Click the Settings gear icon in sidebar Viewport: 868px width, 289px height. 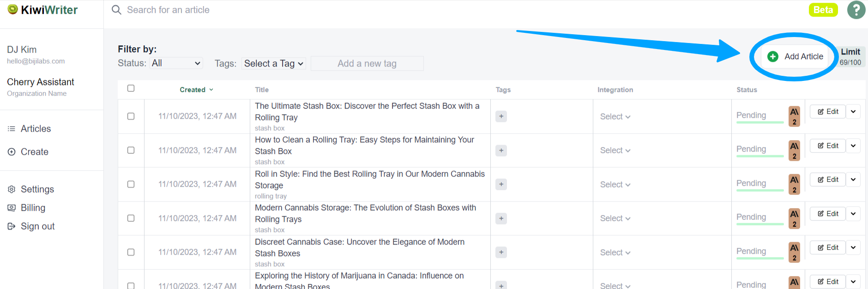click(12, 189)
